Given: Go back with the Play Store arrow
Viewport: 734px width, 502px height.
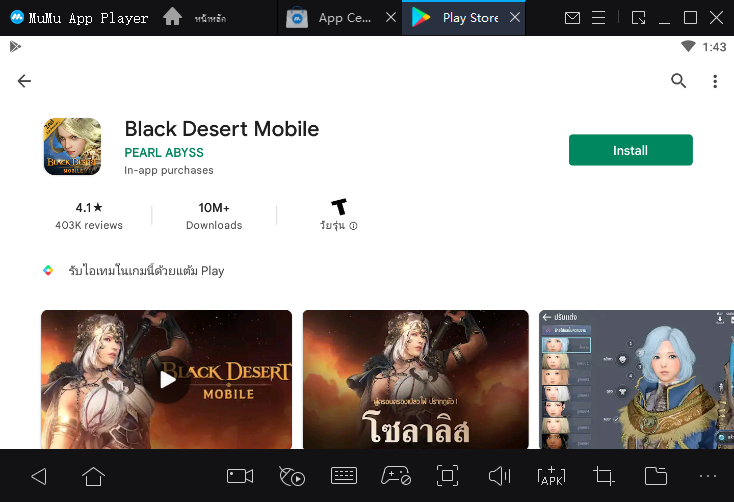Looking at the screenshot, I should pyautogui.click(x=24, y=81).
